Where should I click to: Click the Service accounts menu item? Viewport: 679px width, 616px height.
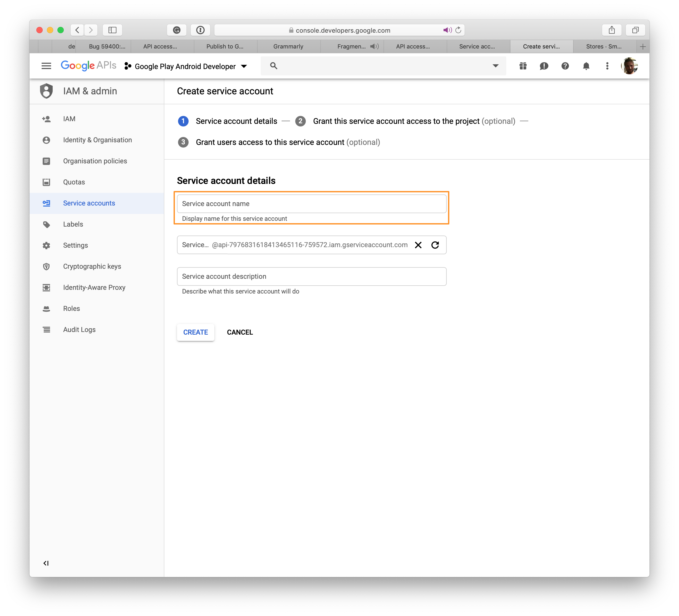click(x=89, y=203)
